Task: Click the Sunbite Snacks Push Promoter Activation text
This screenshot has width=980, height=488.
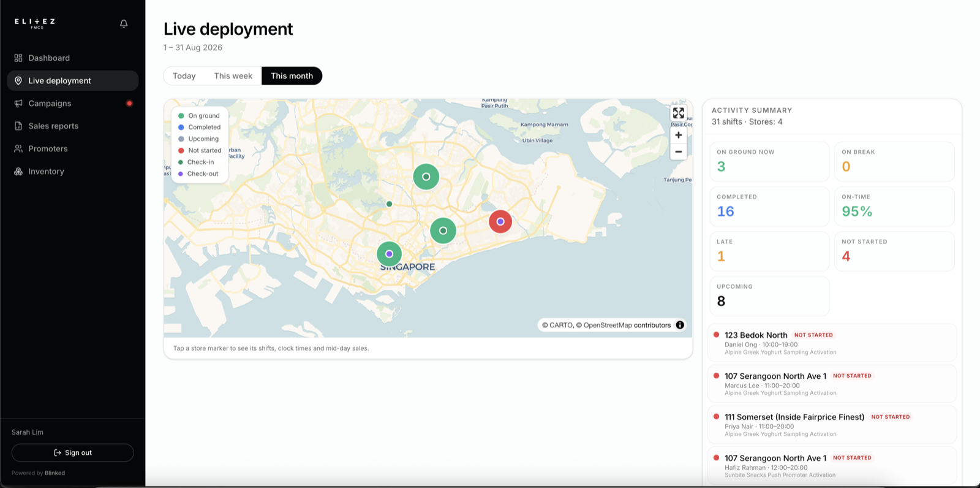Action: (780, 475)
